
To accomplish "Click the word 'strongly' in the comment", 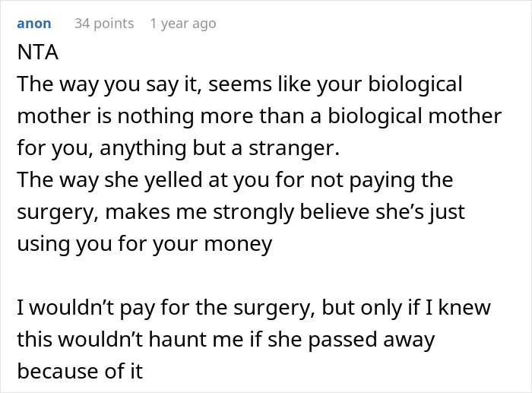I will (x=253, y=212).
